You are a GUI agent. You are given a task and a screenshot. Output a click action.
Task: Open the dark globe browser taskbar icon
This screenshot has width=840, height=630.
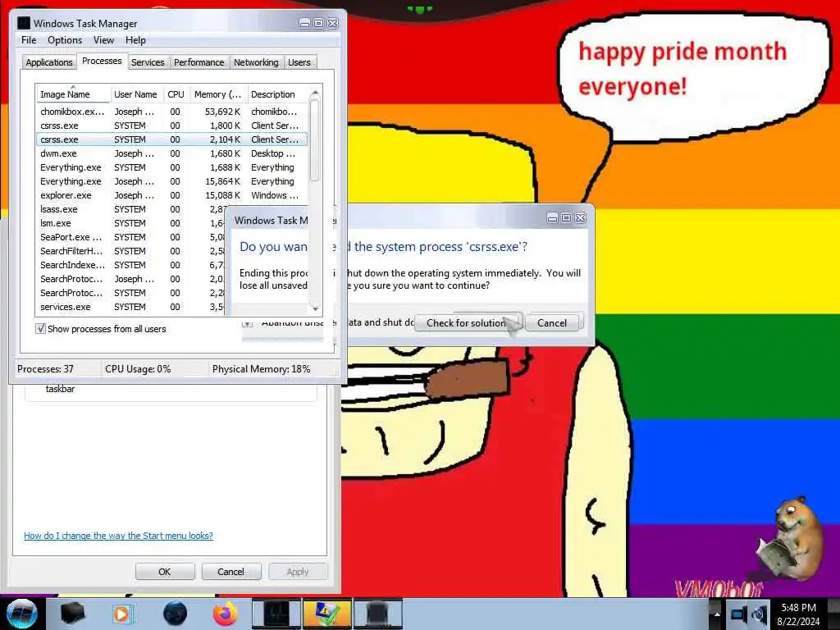[x=176, y=614]
